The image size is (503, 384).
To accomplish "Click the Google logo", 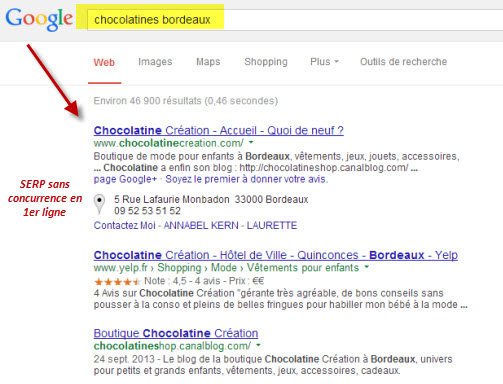I will pos(39,19).
